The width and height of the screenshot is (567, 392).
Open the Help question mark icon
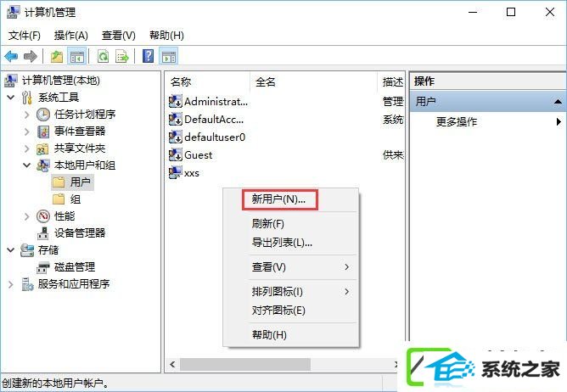coord(149,56)
